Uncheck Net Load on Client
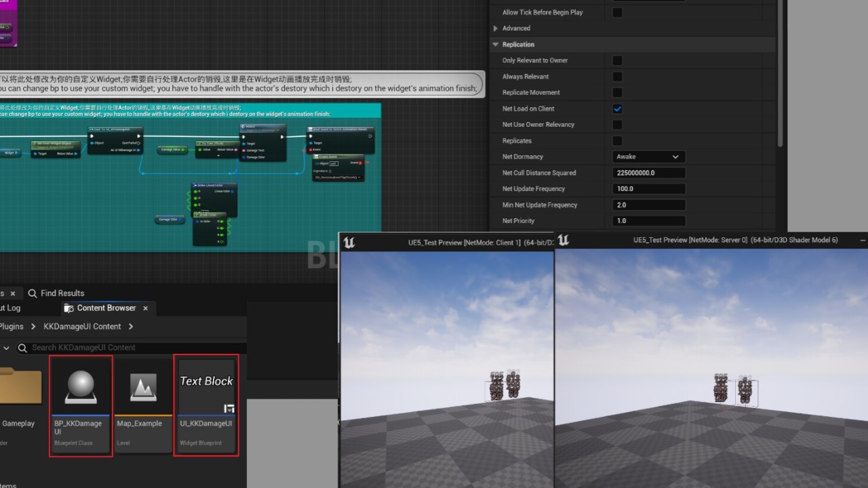This screenshot has height=488, width=868. [x=617, y=108]
